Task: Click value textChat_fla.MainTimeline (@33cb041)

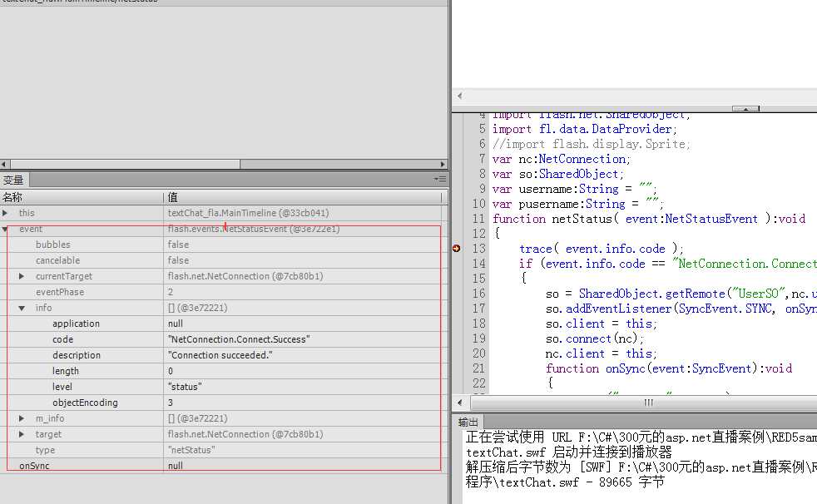Action: coord(248,213)
